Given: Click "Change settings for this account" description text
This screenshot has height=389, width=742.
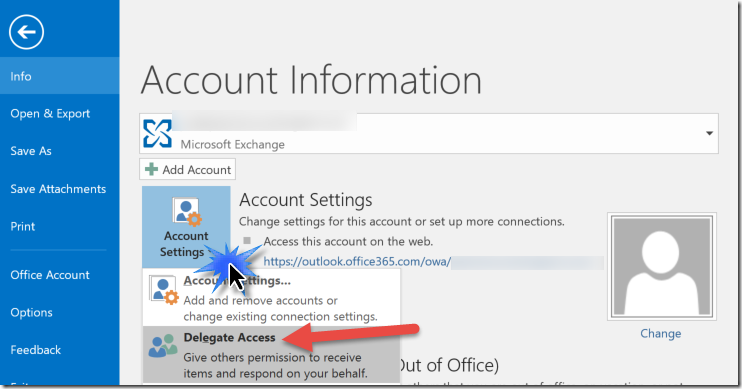Looking at the screenshot, I should pyautogui.click(x=402, y=221).
